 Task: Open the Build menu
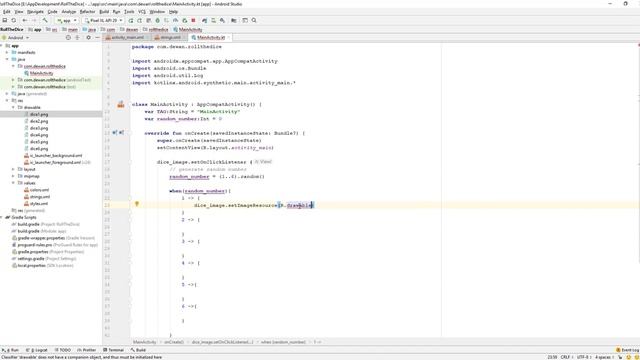click(104, 12)
